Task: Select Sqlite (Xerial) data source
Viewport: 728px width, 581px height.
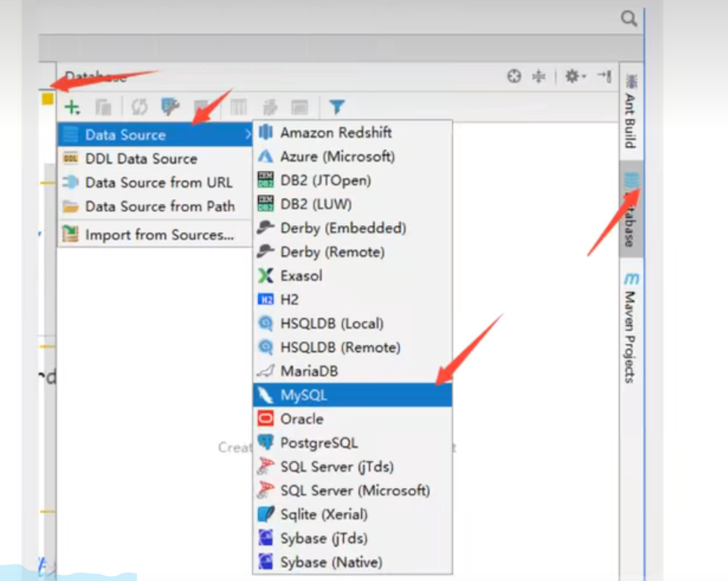Action: tap(353, 515)
